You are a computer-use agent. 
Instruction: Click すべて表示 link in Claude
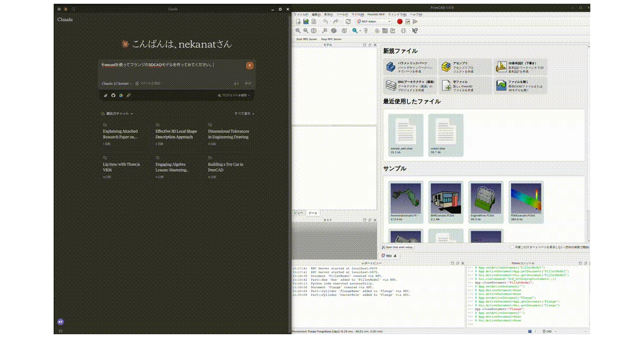pos(244,114)
